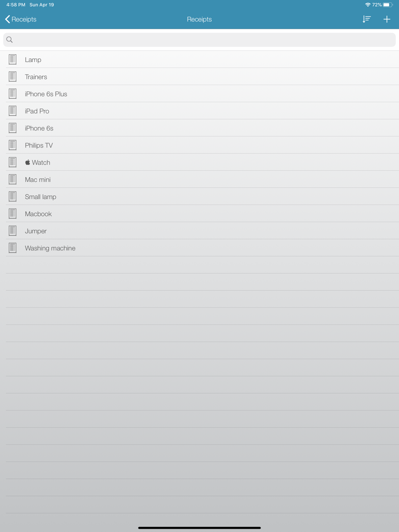Tap receipt icon beside Washing machine
399x532 pixels.
(13, 248)
